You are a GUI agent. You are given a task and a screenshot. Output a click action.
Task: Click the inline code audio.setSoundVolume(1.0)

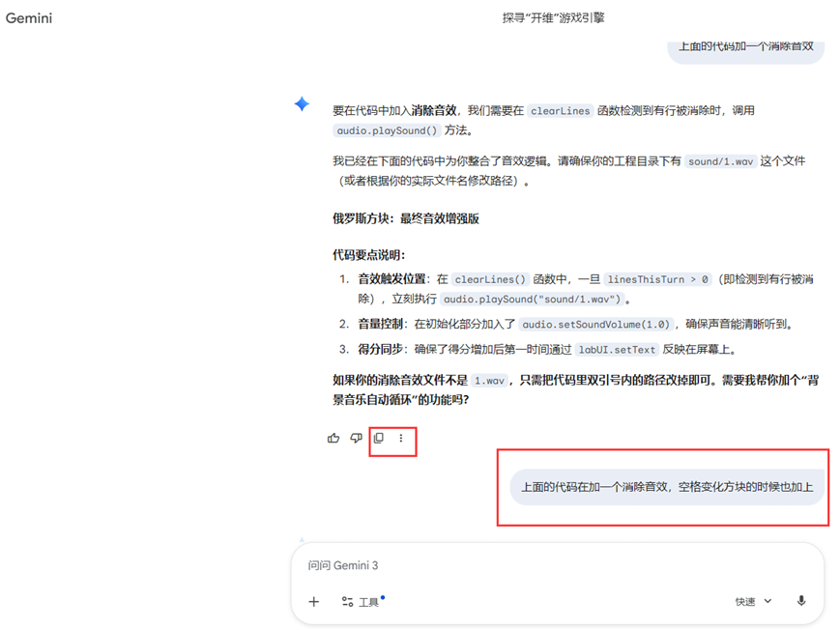595,325
